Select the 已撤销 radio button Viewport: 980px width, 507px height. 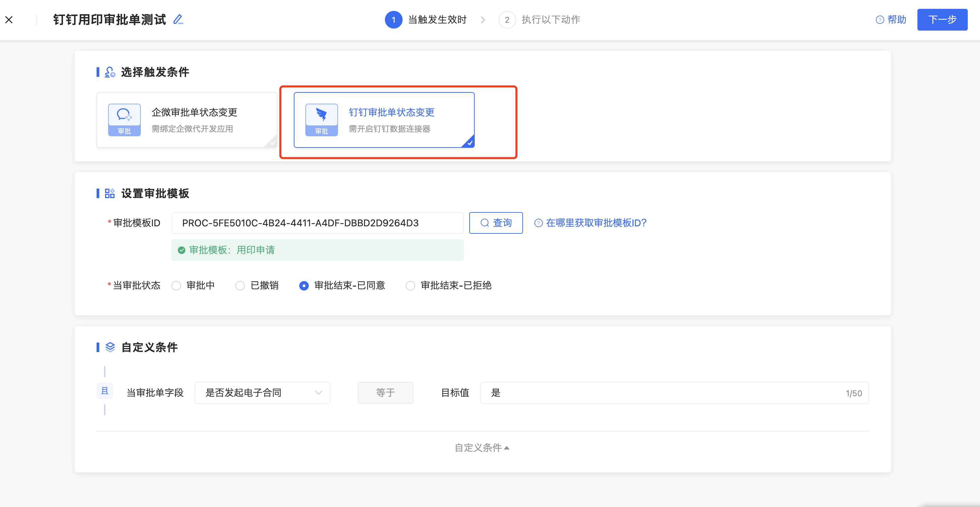[x=240, y=286]
